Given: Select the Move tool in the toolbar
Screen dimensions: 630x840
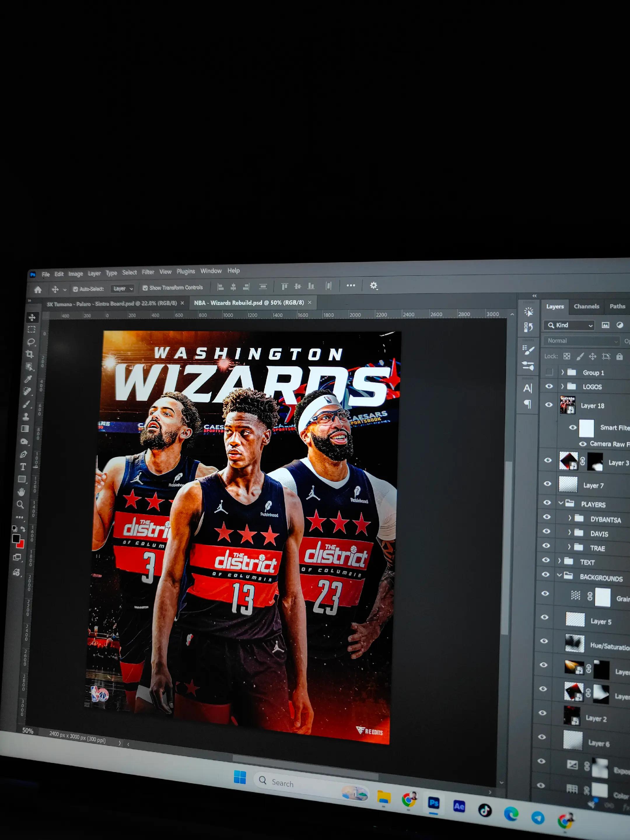Looking at the screenshot, I should (x=32, y=317).
